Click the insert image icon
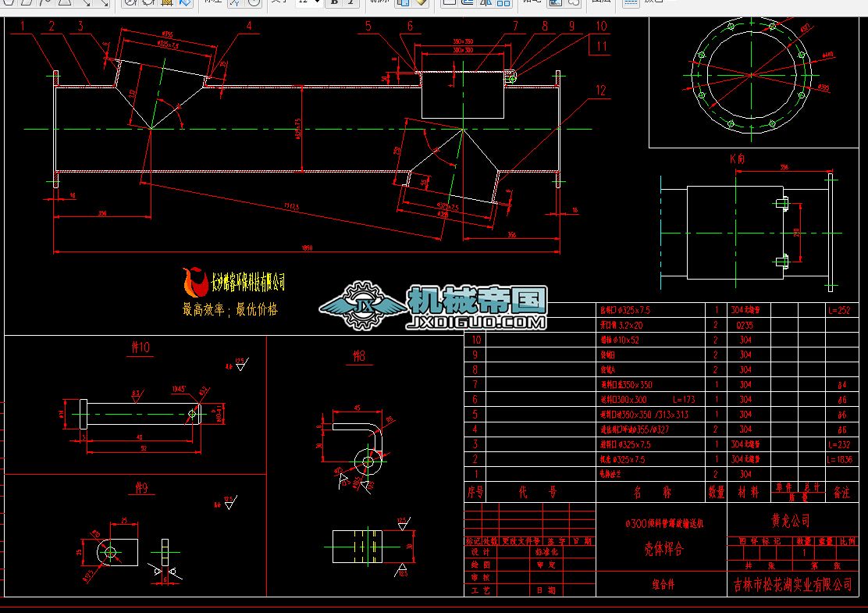868x613 pixels. [x=556, y=2]
